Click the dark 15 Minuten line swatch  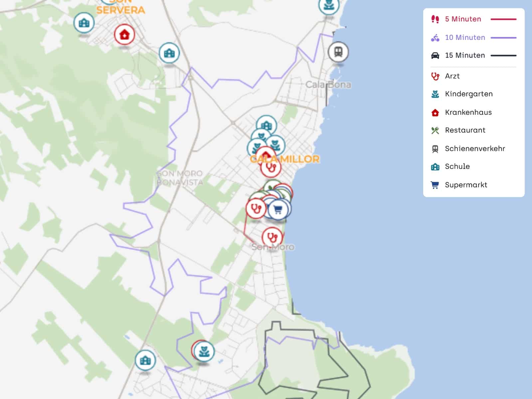point(503,56)
